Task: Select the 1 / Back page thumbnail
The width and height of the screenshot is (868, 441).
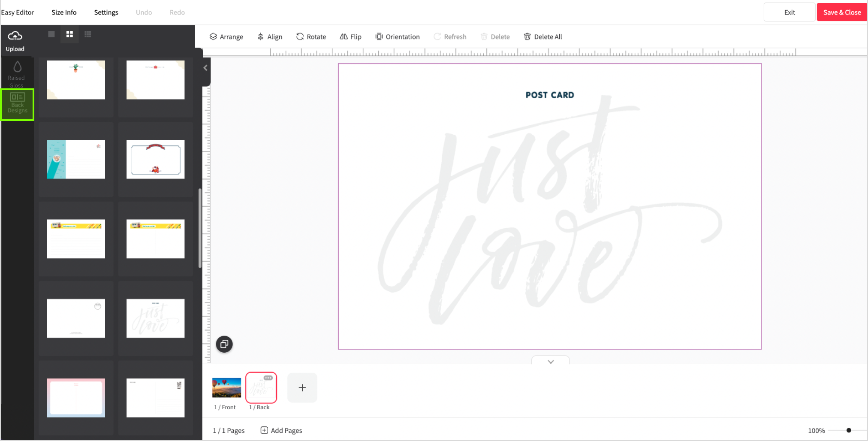Action: tap(261, 388)
